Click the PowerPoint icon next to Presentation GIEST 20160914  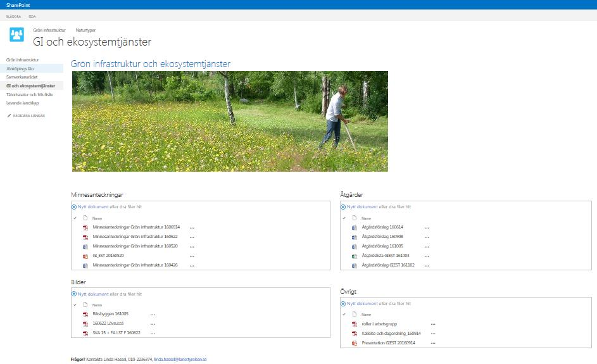[354, 343]
